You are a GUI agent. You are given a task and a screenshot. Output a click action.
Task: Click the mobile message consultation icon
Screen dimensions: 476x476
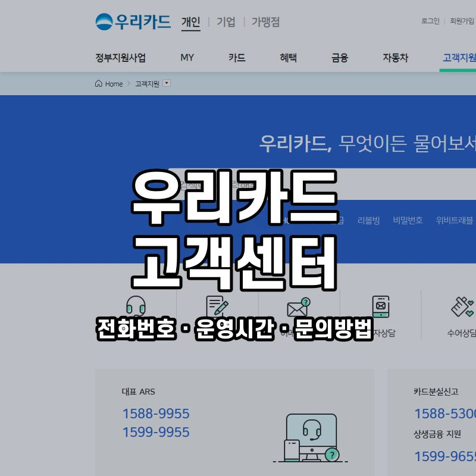[381, 306]
